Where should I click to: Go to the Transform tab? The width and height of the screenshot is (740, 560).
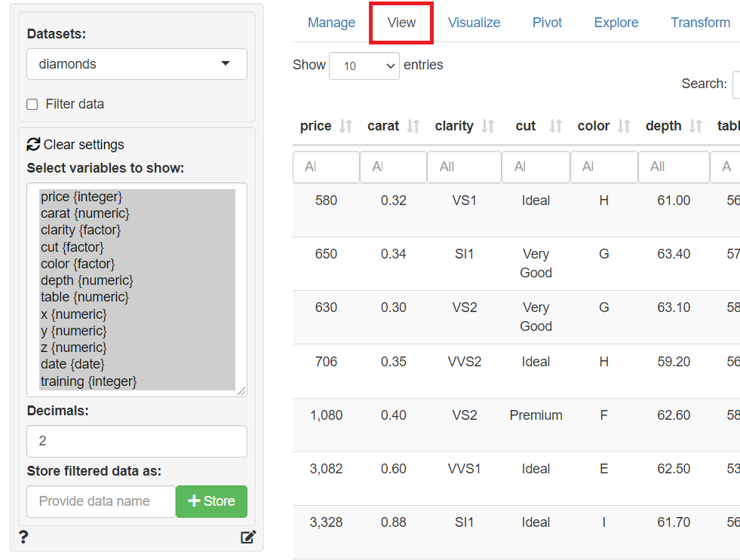[700, 23]
